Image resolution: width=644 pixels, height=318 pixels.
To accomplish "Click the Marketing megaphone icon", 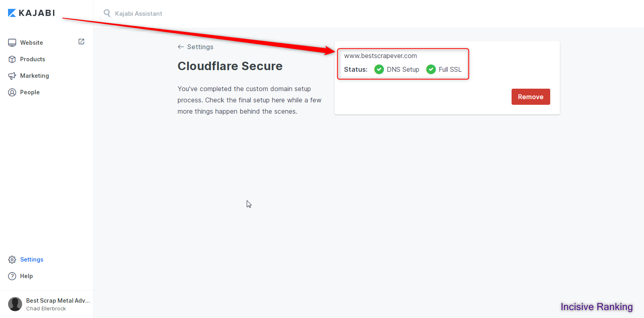I will [12, 76].
